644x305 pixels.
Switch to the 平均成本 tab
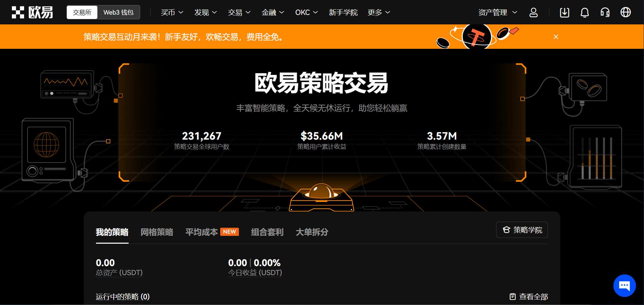click(x=212, y=232)
